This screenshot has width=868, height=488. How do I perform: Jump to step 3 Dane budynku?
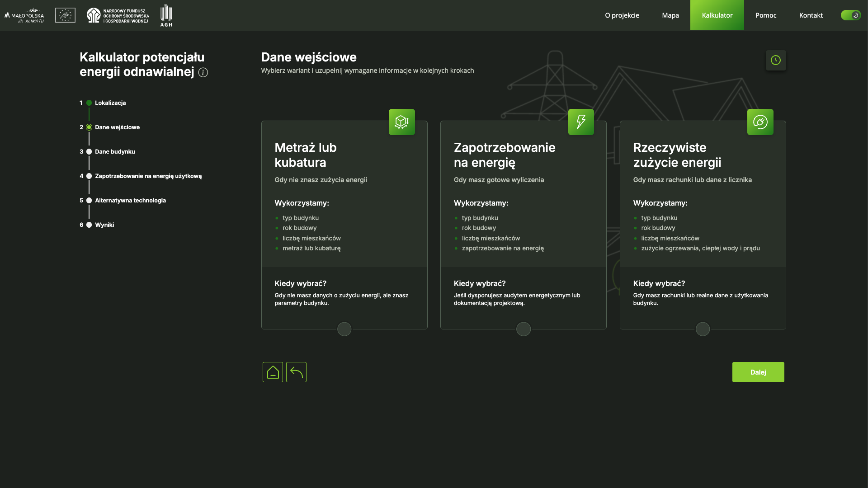point(108,151)
